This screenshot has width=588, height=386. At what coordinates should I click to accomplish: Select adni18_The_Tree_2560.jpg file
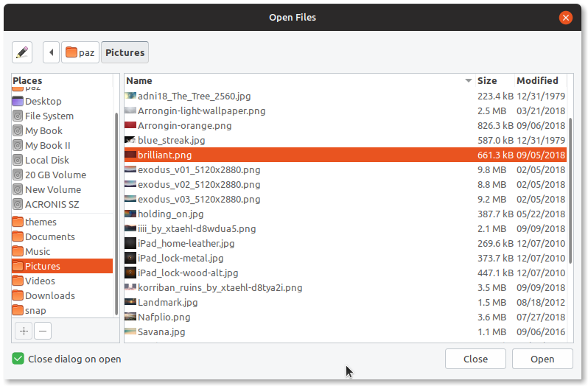point(345,96)
